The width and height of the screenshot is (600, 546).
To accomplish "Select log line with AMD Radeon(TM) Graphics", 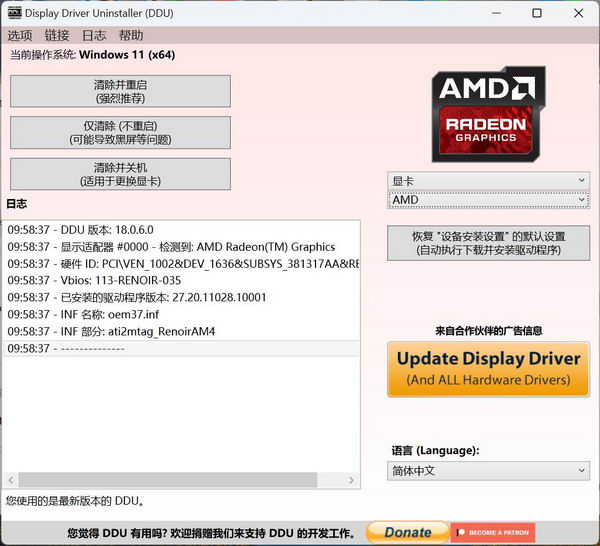I will [181, 247].
